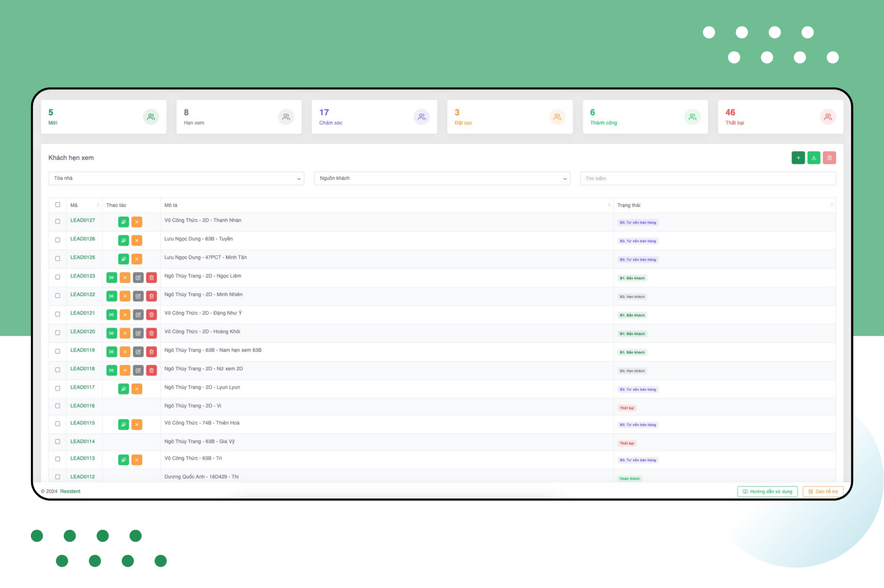Click the red delete icon for LEAD0119
The height and width of the screenshot is (588, 884).
pyautogui.click(x=152, y=352)
